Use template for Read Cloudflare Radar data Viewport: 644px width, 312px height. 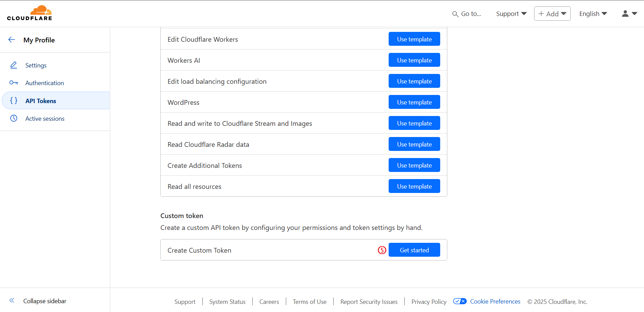coord(414,144)
